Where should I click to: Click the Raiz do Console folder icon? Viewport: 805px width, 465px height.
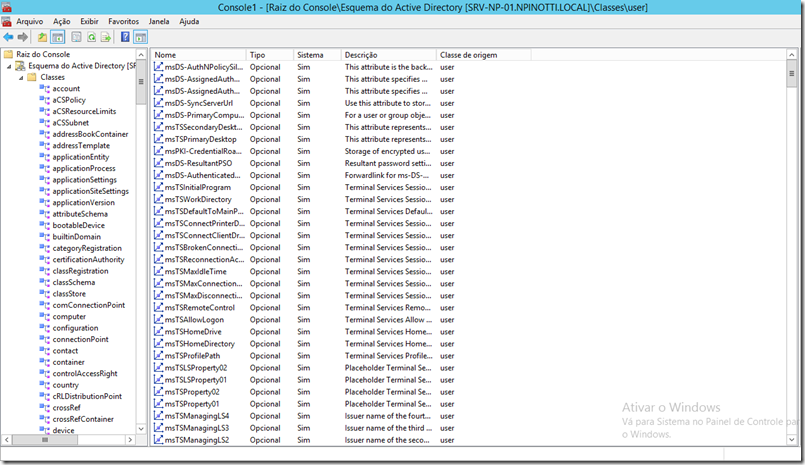click(8, 54)
